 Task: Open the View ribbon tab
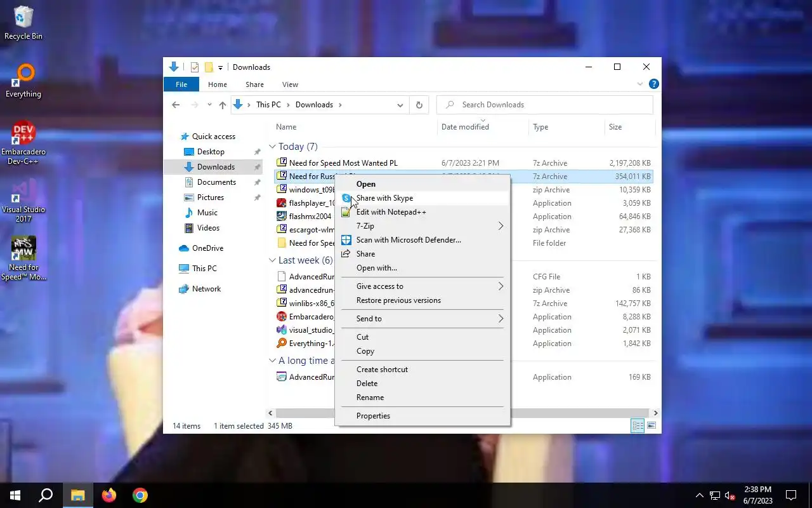(x=290, y=84)
